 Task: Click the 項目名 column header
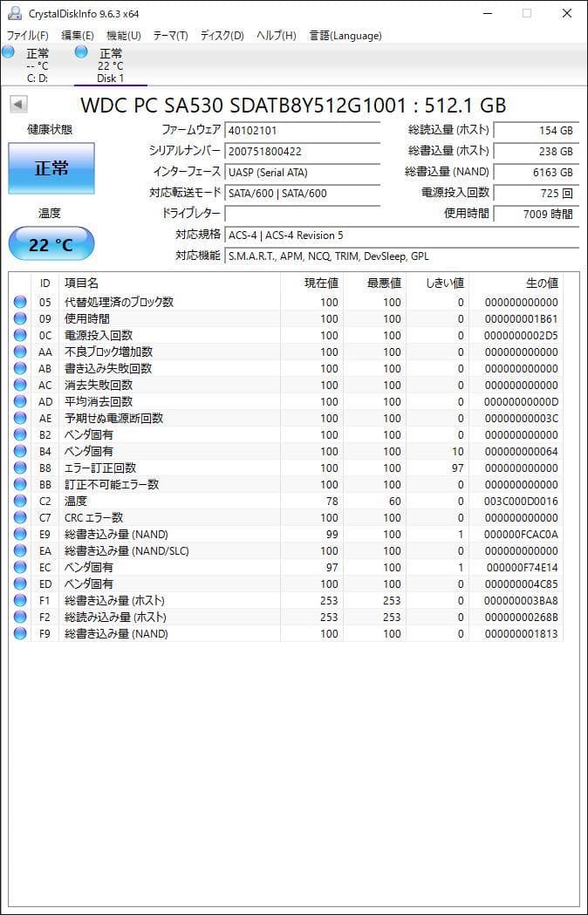click(169, 283)
